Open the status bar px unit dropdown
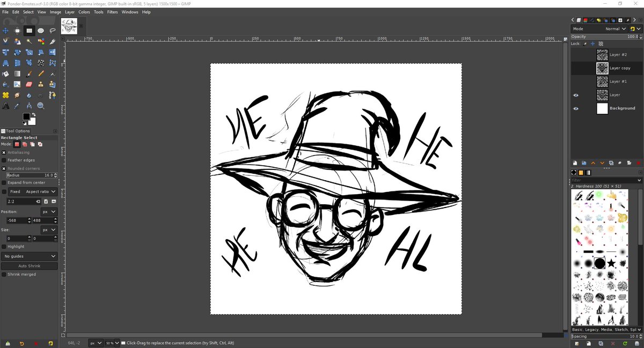The width and height of the screenshot is (644, 348). (95, 343)
